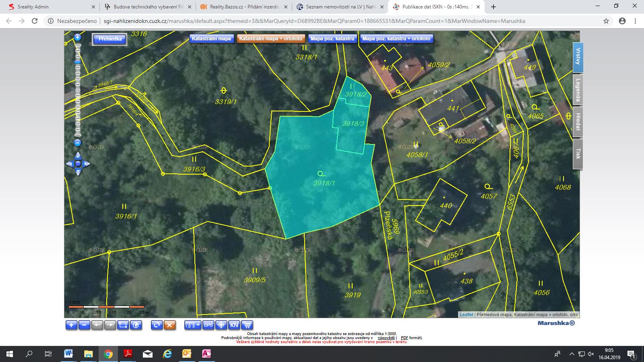Open the KN cadastre info tool
This screenshot has width=644, height=362.
tap(234, 325)
